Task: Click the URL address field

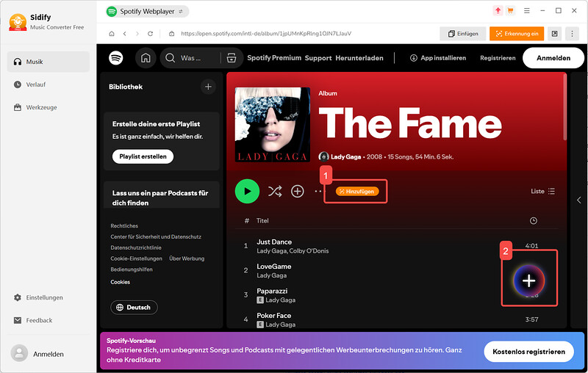Action: [266, 34]
